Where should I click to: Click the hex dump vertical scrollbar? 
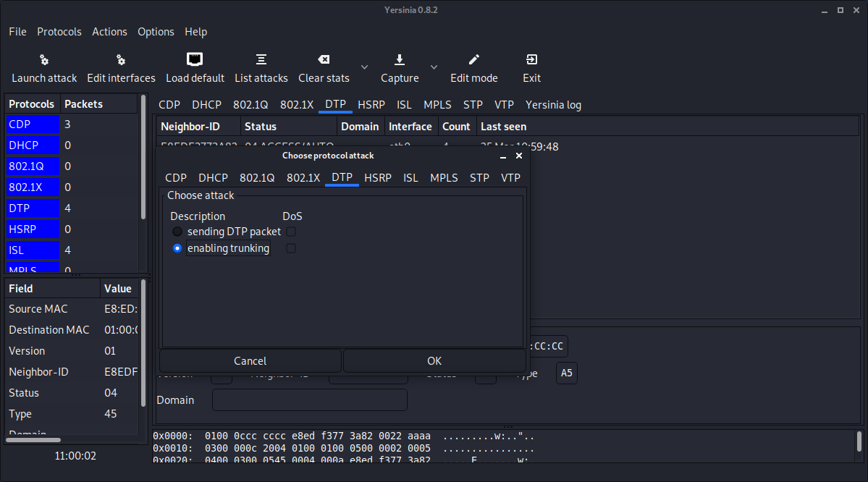click(x=859, y=441)
